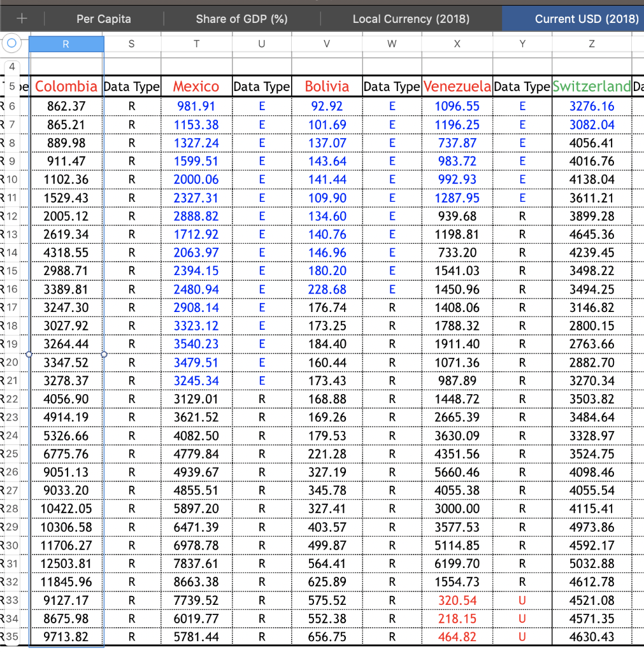644x652 pixels.
Task: Click the red U beside 320.54
Action: point(522,600)
